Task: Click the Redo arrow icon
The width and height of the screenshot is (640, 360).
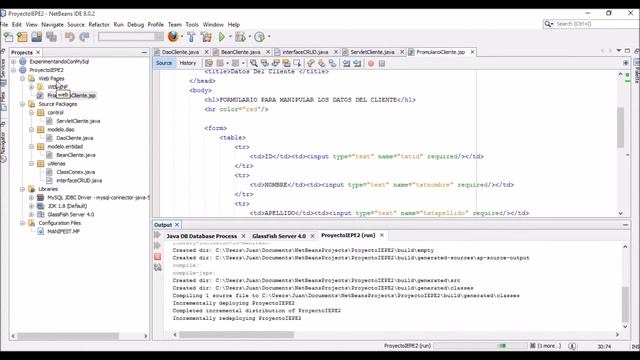Action: coord(84,37)
